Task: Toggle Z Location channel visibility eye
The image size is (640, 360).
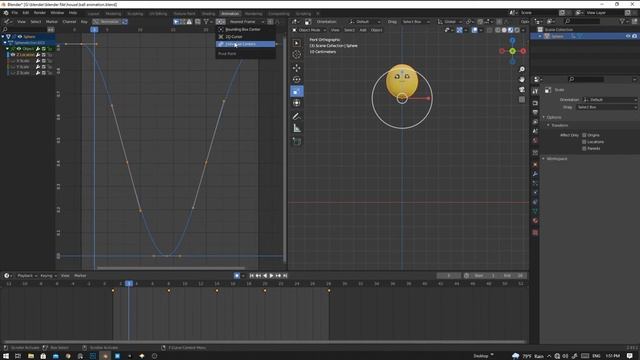Action: 13,55
